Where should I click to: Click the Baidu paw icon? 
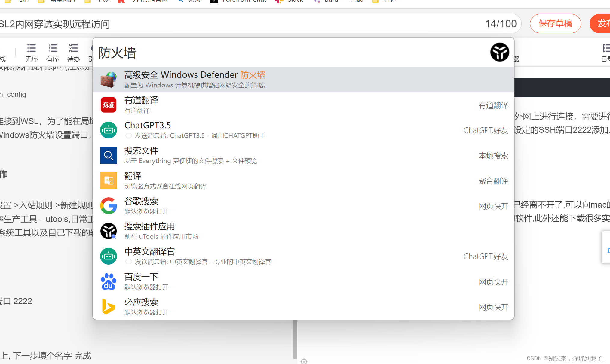[x=109, y=281]
